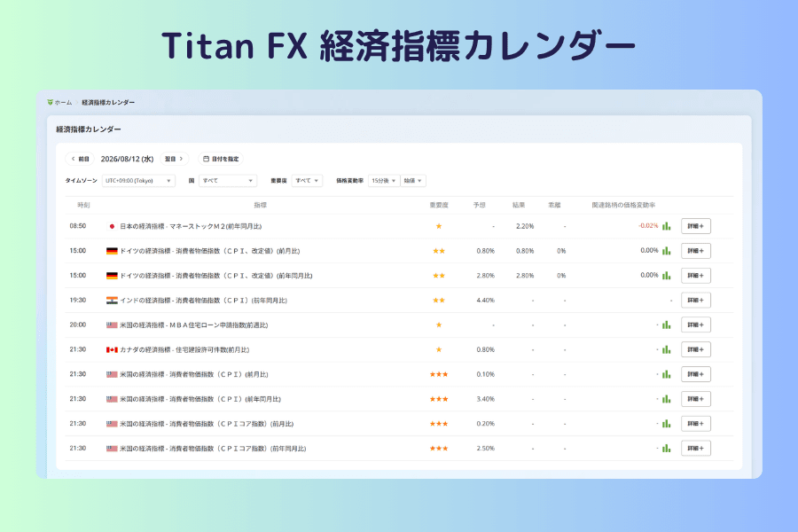Click chart icon for German CPI 前月比 row
This screenshot has height=532, width=798.
click(x=666, y=250)
